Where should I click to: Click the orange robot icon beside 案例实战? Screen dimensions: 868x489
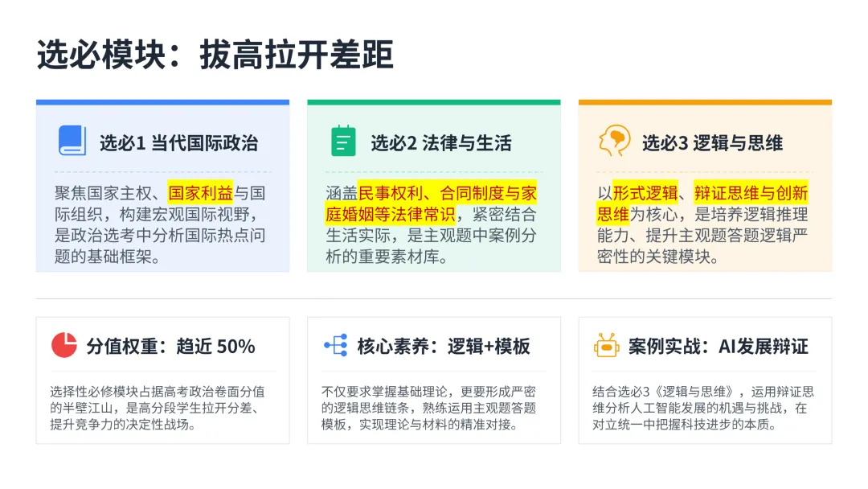[x=606, y=345]
